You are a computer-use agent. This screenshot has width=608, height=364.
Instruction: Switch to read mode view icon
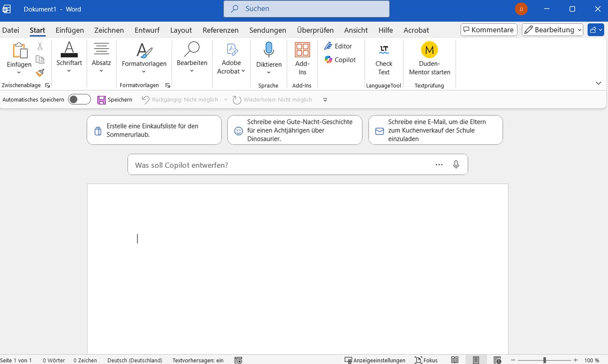[455, 360]
